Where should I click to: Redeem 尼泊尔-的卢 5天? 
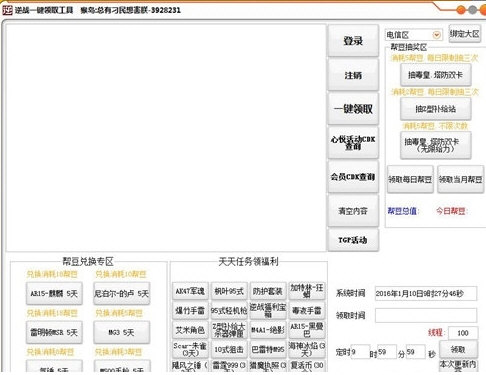pos(122,294)
